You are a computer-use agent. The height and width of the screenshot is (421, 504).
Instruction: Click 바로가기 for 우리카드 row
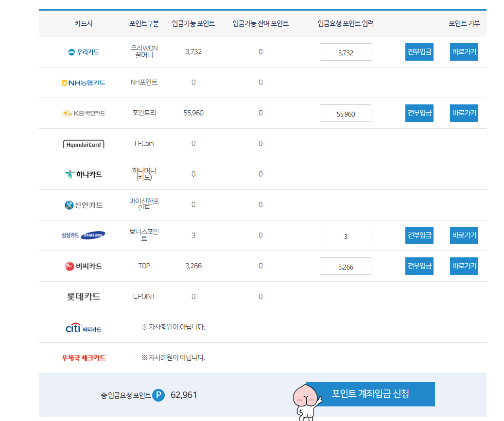[464, 52]
